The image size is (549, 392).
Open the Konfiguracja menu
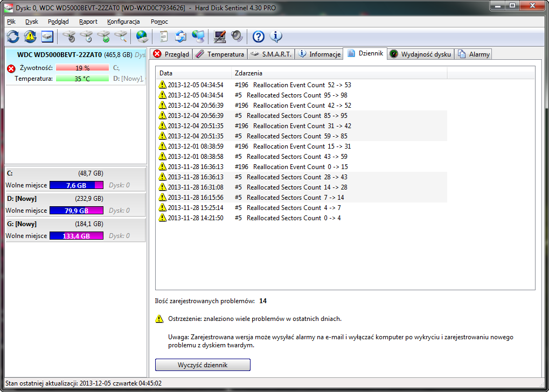[x=123, y=22]
